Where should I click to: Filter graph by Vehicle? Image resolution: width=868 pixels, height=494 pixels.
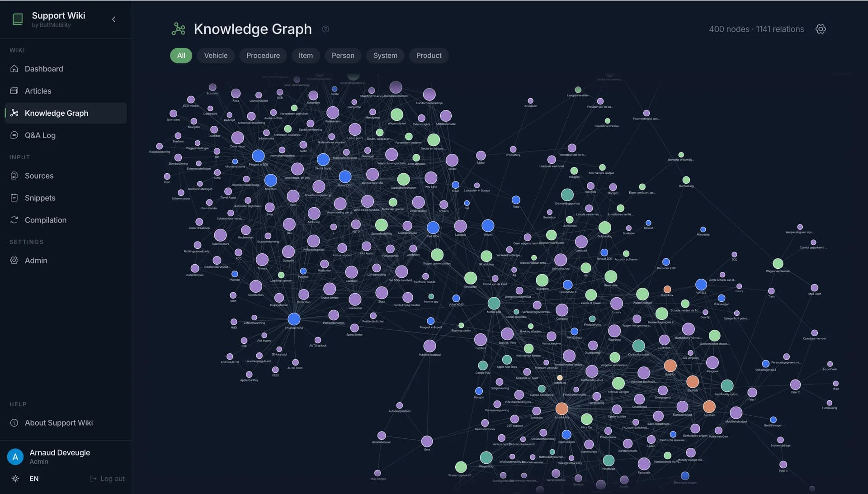click(x=216, y=56)
